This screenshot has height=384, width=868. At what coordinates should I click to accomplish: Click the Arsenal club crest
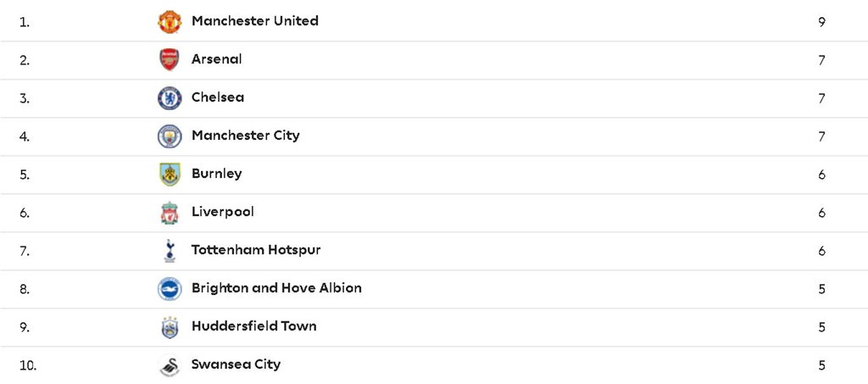coord(170,59)
